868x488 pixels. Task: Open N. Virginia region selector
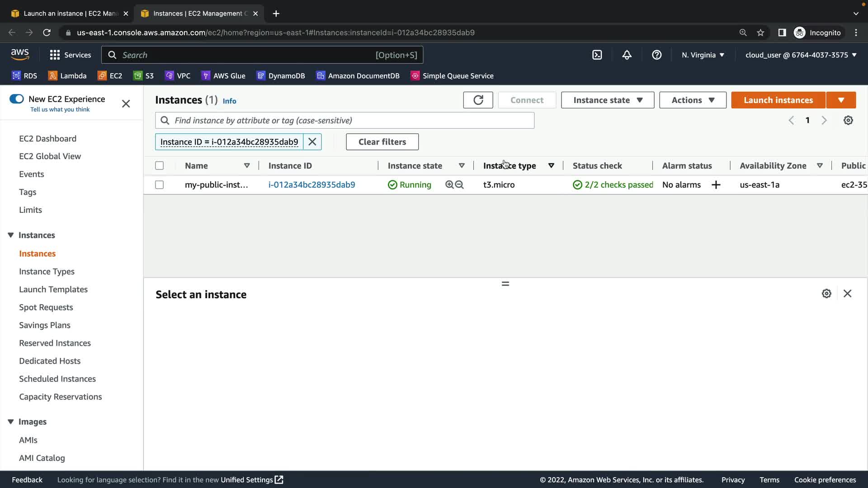tap(703, 55)
